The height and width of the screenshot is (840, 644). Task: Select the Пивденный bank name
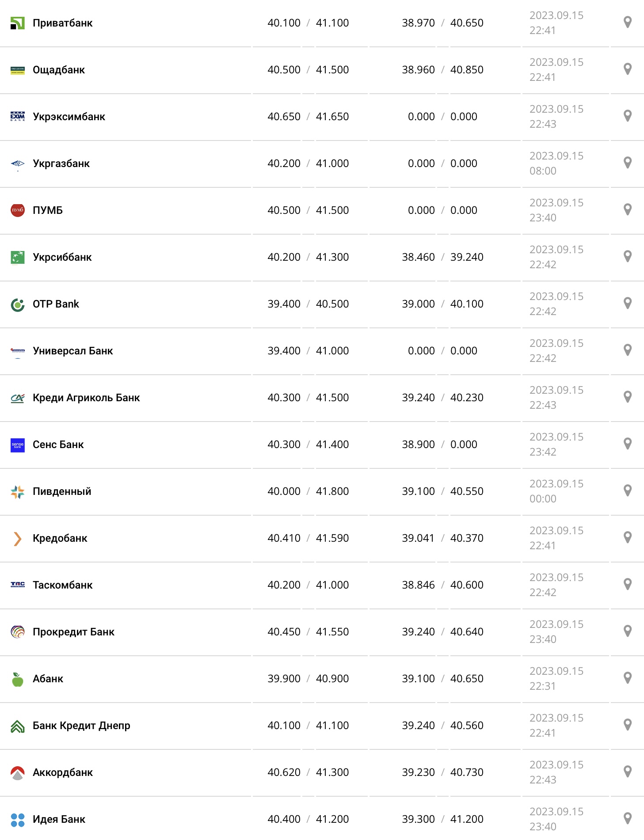tap(62, 491)
